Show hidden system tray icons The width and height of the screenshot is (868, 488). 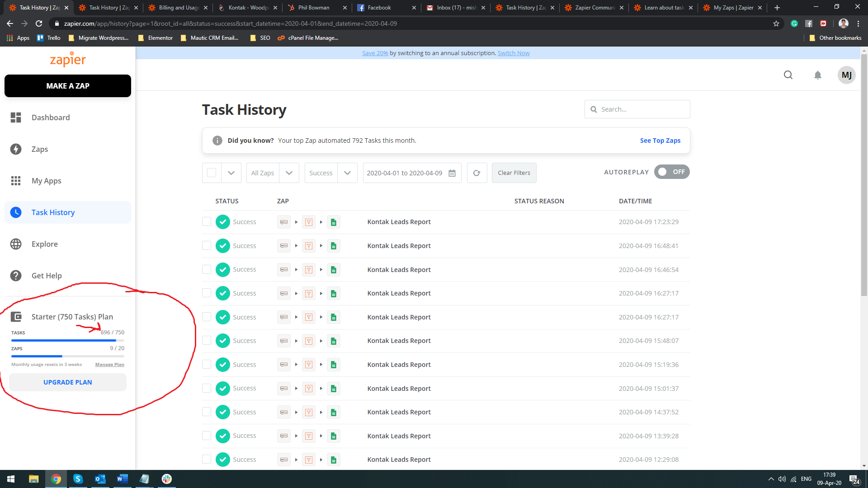(771, 479)
